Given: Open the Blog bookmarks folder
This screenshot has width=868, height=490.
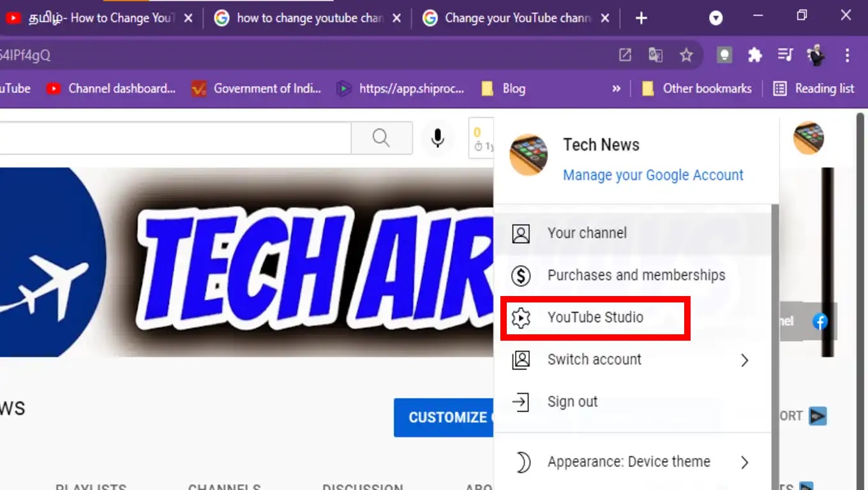Looking at the screenshot, I should tap(504, 89).
